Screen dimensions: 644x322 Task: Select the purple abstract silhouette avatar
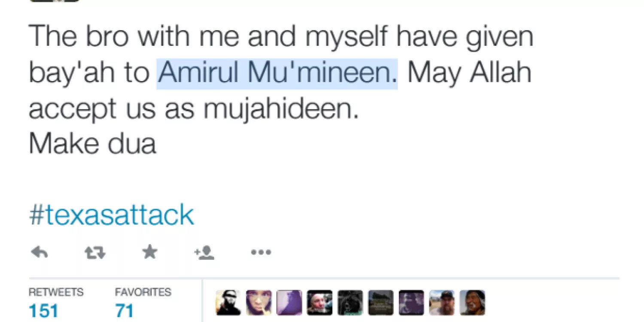pyautogui.click(x=289, y=303)
